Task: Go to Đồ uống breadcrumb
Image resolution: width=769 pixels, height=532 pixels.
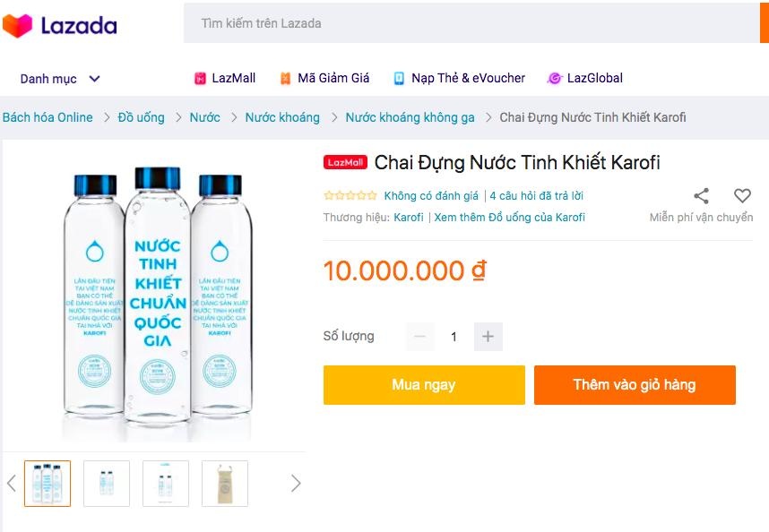Action: [x=142, y=117]
